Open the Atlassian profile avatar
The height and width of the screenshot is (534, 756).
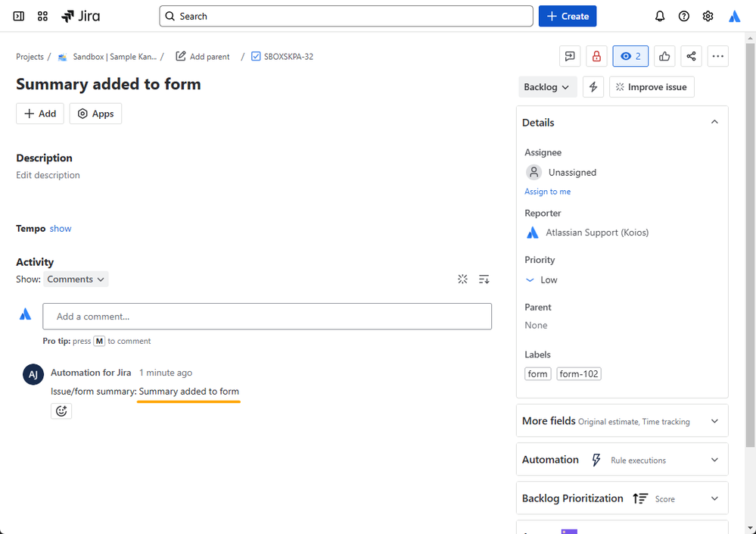click(x=734, y=16)
